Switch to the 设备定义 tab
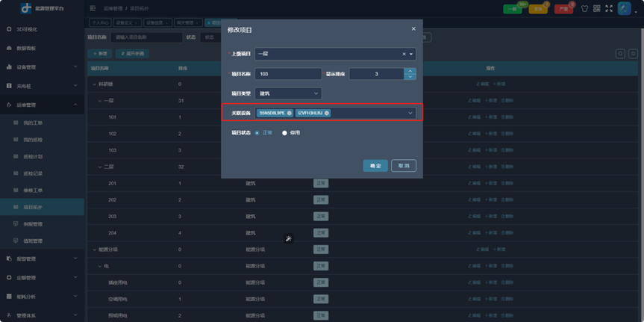644x322 pixels. click(x=128, y=22)
